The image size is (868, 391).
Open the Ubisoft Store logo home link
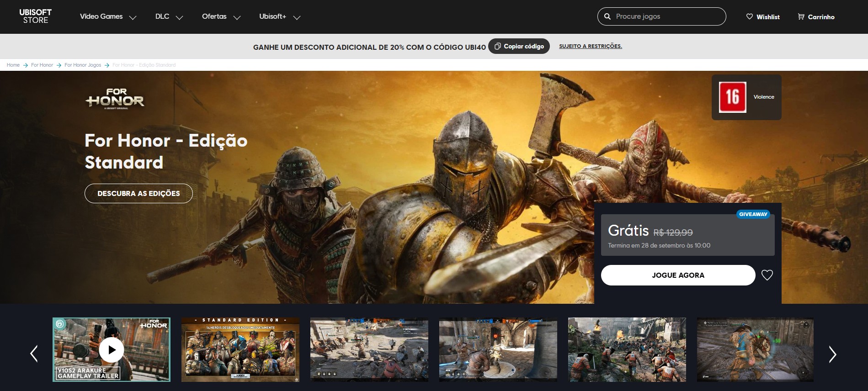(35, 16)
